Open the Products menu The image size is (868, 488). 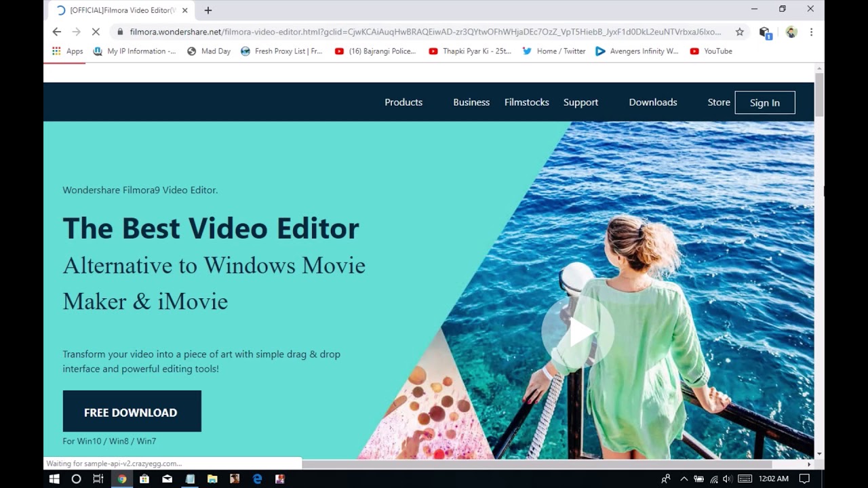click(x=403, y=102)
